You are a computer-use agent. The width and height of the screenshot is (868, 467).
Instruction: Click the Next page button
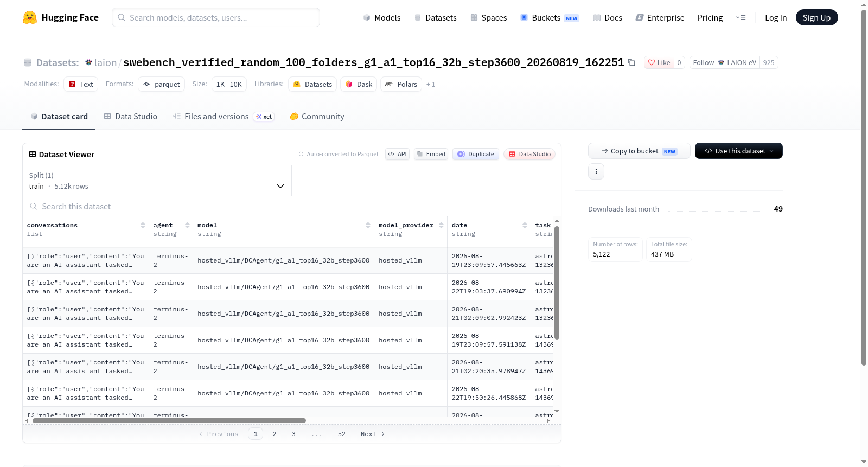pos(373,434)
